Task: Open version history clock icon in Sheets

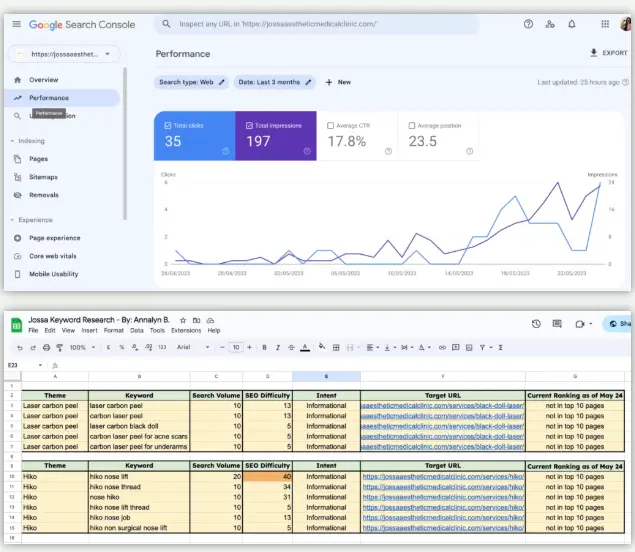Action: click(x=536, y=324)
